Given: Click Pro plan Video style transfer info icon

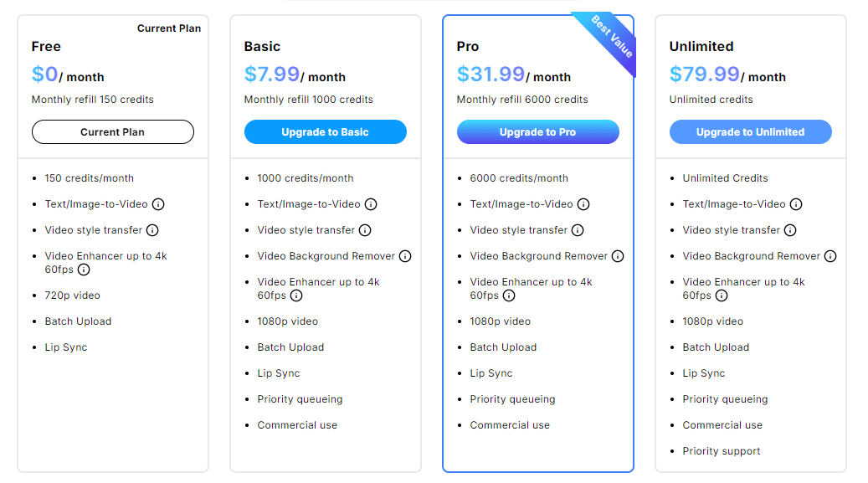Looking at the screenshot, I should [x=578, y=230].
